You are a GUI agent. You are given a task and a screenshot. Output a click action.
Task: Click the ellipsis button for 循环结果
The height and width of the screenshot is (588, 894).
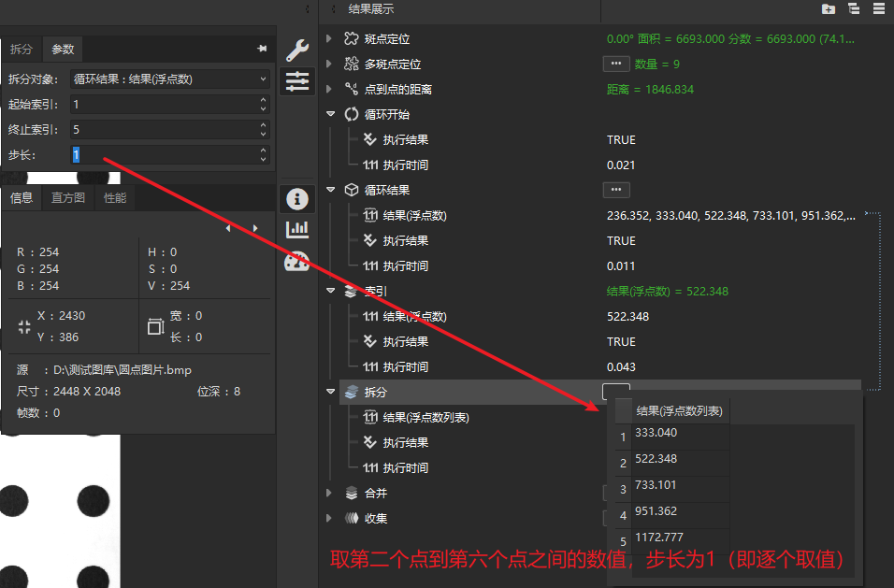pyautogui.click(x=615, y=190)
